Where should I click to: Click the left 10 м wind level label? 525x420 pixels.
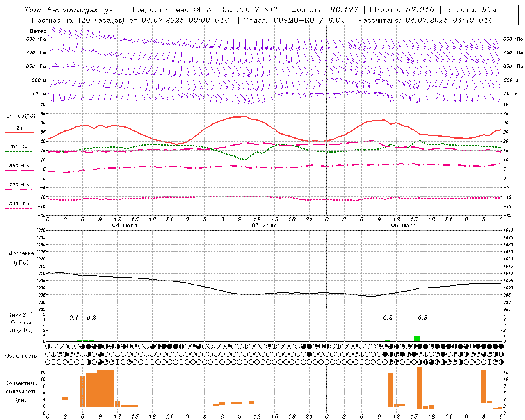39,94
